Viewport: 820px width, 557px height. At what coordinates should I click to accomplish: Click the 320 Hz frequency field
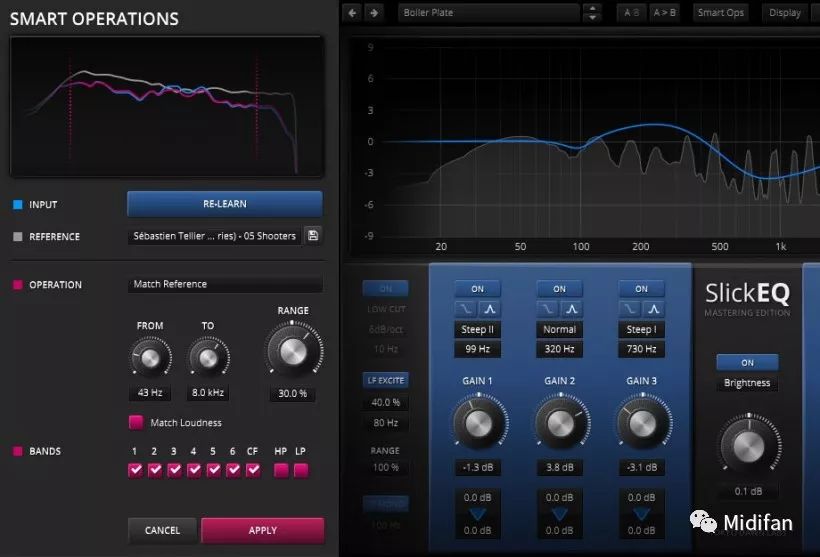click(560, 349)
